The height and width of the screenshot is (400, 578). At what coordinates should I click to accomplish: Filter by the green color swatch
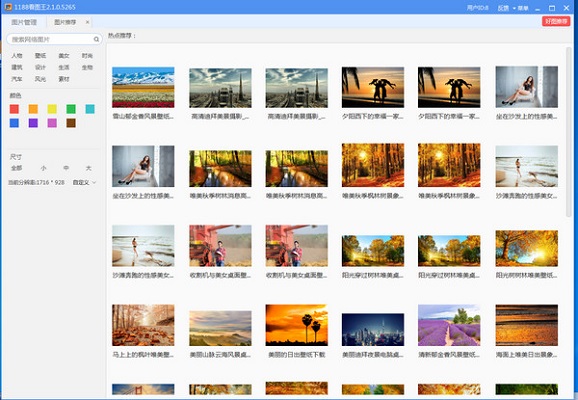click(x=71, y=109)
